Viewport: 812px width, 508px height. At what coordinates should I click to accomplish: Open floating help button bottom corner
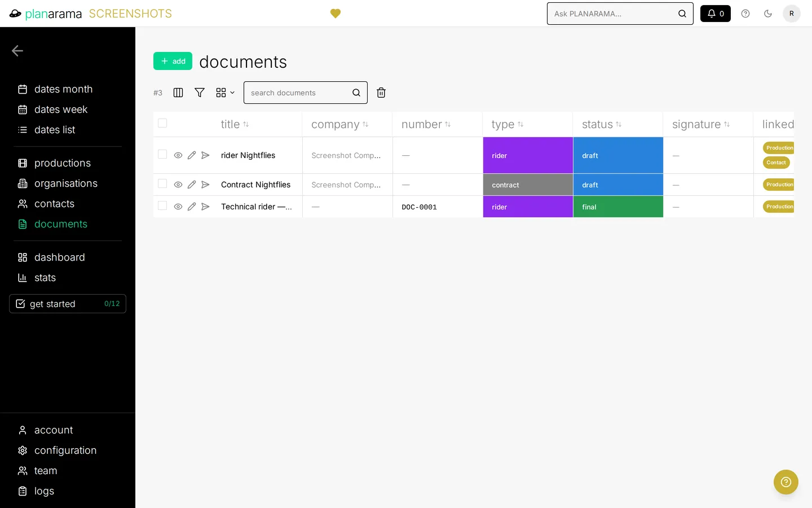pos(786,482)
